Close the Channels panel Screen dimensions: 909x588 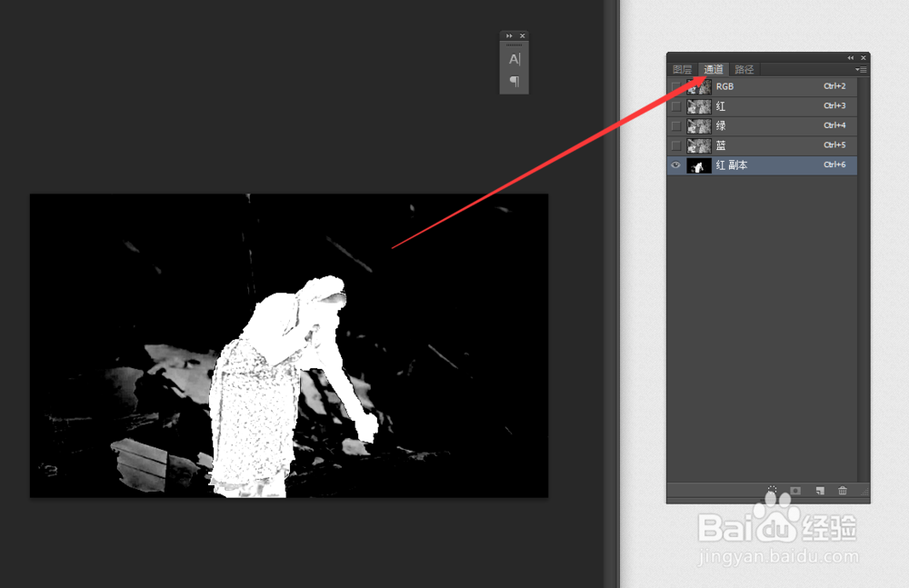[864, 57]
